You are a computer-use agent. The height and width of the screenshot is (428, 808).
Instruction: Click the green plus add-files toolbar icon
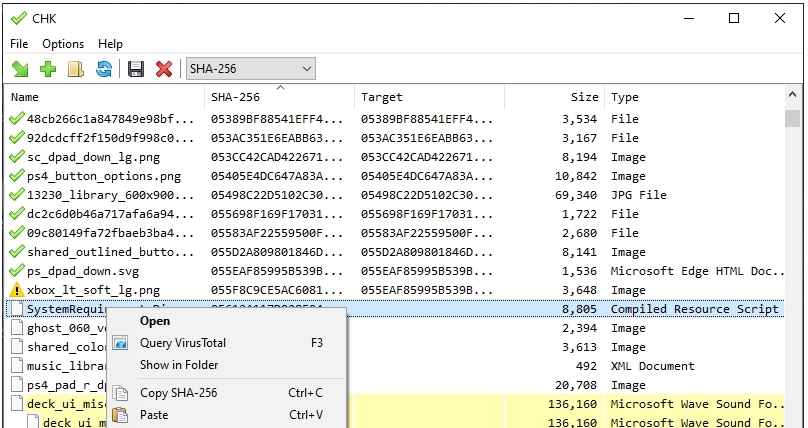point(48,69)
